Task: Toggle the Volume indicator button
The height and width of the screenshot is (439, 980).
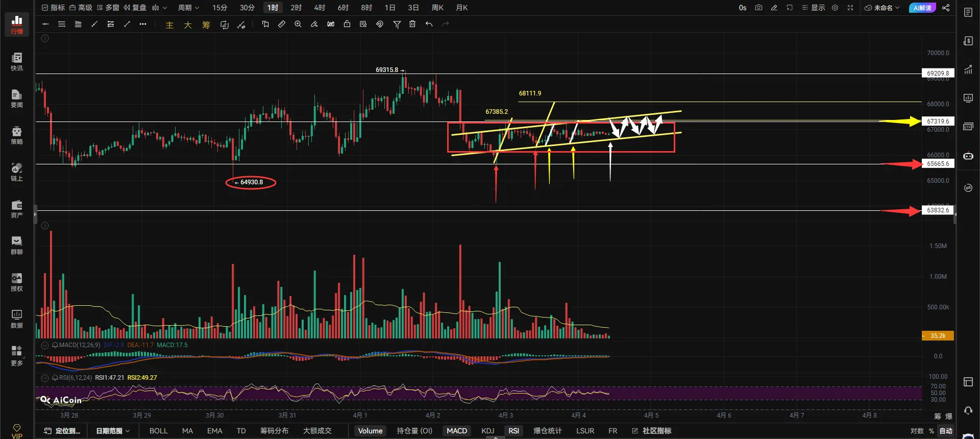Action: click(370, 431)
